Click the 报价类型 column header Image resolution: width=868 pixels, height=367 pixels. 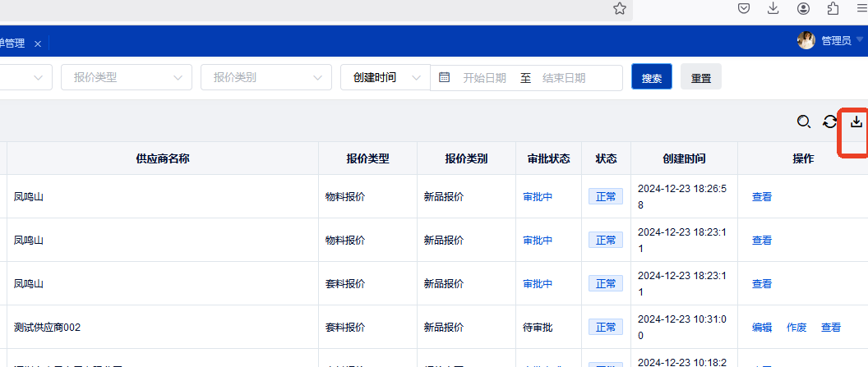368,158
